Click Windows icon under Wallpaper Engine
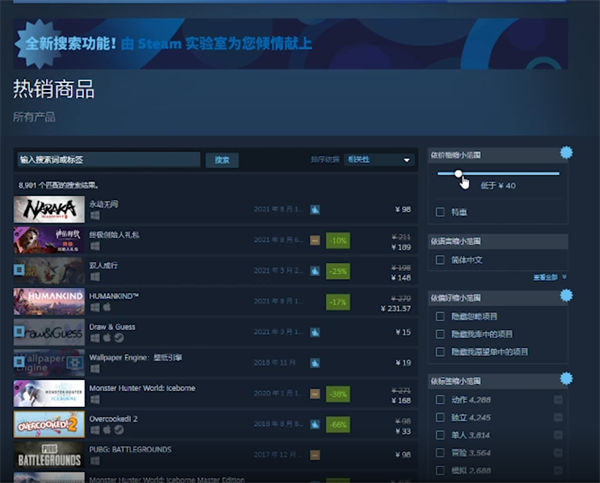Image resolution: width=600 pixels, height=483 pixels. [95, 369]
